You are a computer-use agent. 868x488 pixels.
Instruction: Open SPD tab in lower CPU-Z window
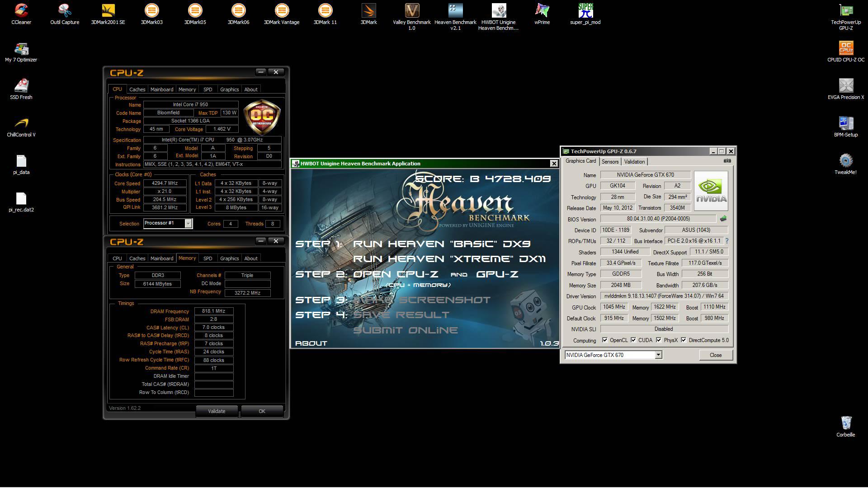(x=208, y=258)
